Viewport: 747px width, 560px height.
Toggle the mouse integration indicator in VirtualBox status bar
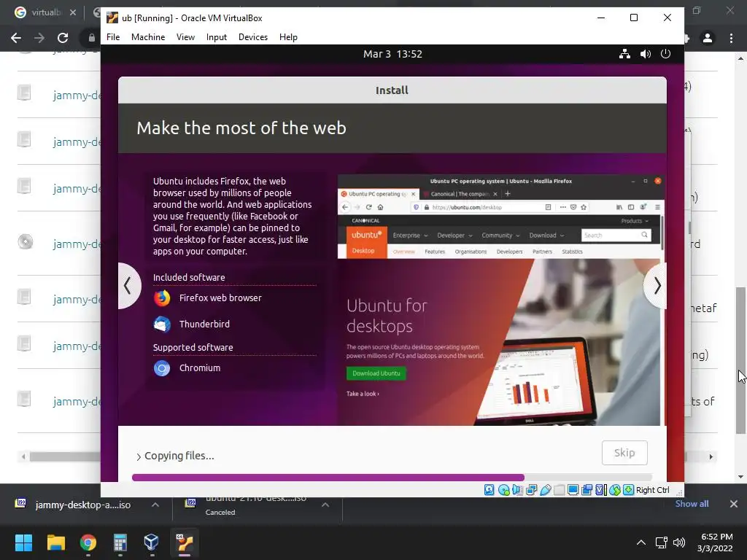coord(615,490)
